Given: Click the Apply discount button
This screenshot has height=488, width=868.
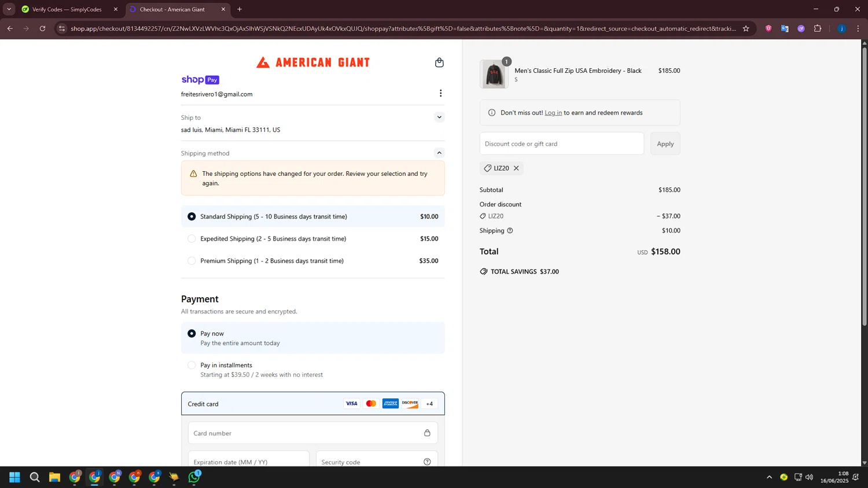Looking at the screenshot, I should click(x=665, y=144).
